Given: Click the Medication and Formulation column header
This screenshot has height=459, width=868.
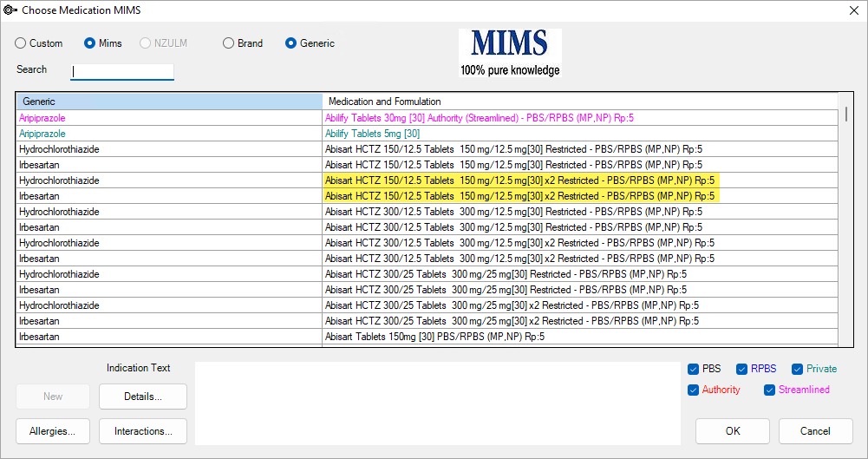Looking at the screenshot, I should pyautogui.click(x=579, y=102).
